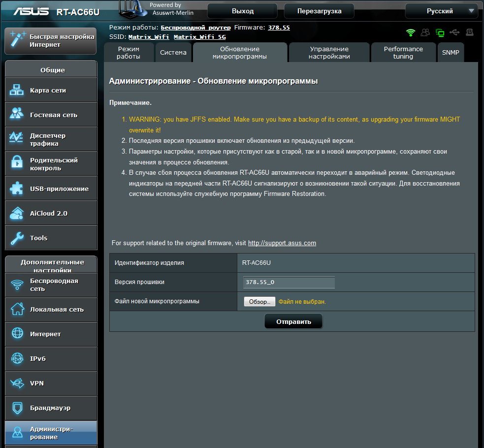The width and height of the screenshot is (484, 448).
Task: Select the Обновление микропрограммы tab
Action: [240, 53]
